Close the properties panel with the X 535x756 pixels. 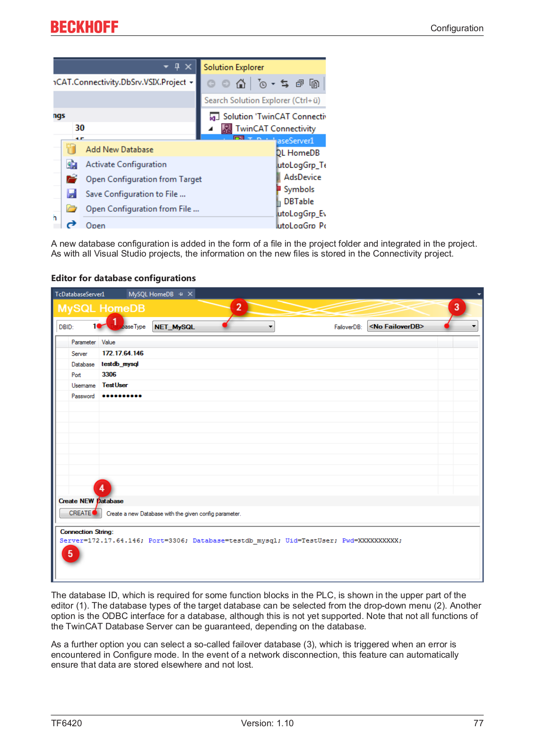pyautogui.click(x=188, y=67)
